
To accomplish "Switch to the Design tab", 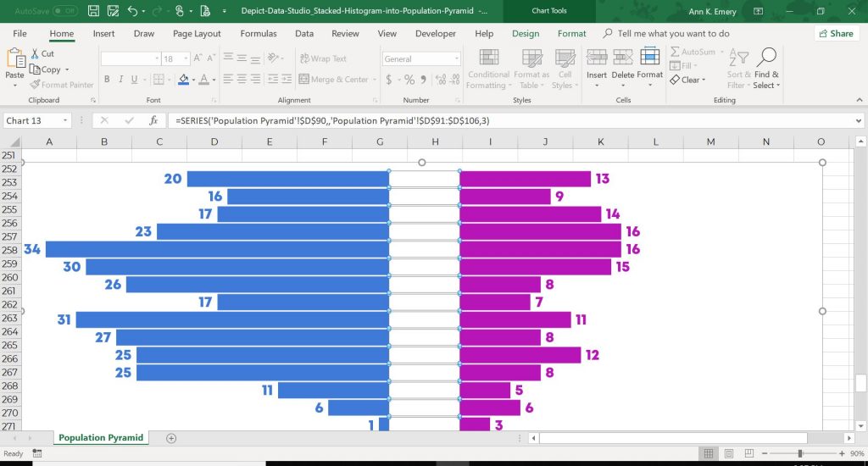I will click(x=526, y=34).
